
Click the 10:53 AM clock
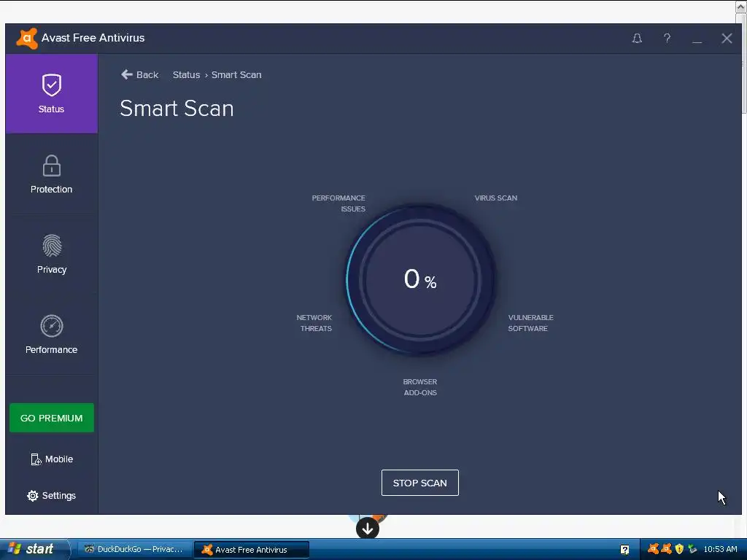coord(720,549)
